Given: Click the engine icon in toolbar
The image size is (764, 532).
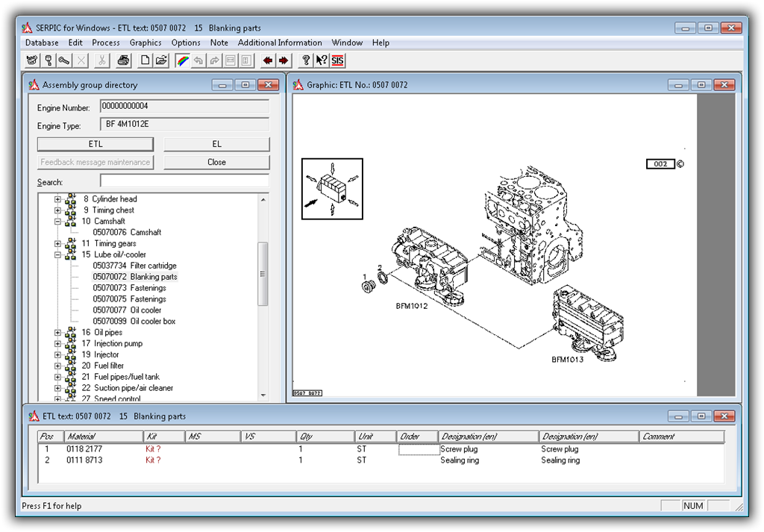Looking at the screenshot, I should [33, 60].
